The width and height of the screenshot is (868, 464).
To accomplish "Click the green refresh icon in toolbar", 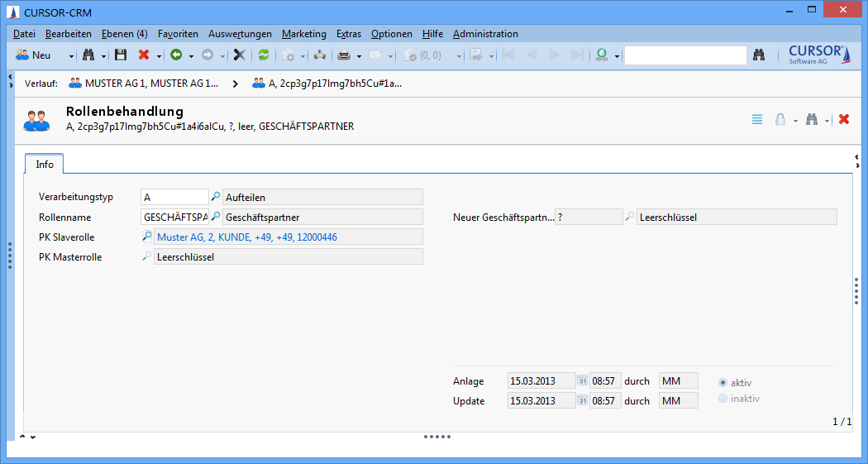I will [x=264, y=55].
